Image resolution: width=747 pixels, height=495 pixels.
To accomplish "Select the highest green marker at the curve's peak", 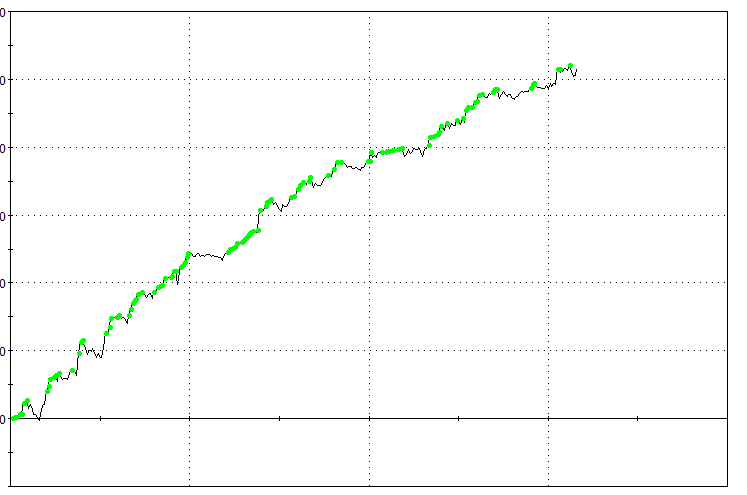I will 570,66.
